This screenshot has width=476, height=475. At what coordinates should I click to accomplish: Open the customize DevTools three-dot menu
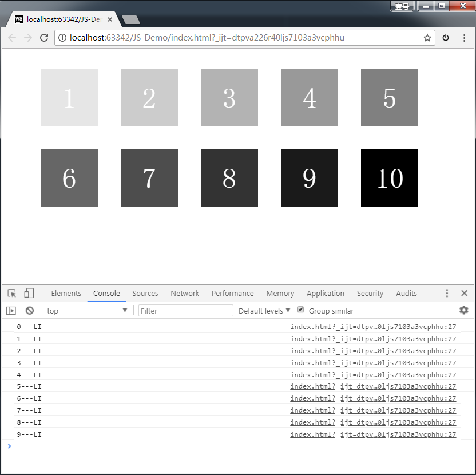[x=447, y=292]
